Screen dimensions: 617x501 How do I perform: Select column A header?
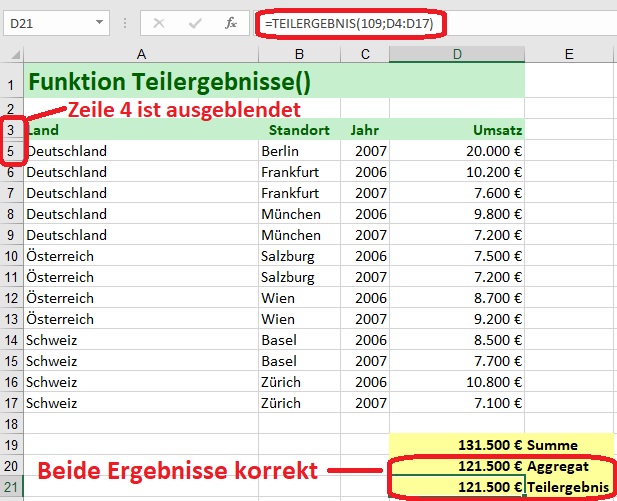(x=140, y=54)
